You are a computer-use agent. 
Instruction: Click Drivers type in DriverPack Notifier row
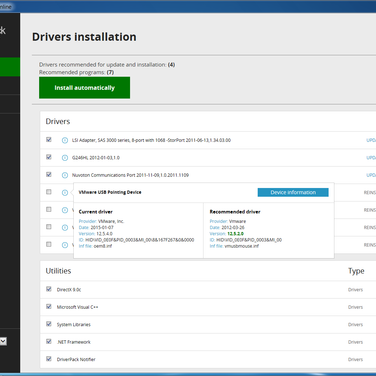click(355, 359)
